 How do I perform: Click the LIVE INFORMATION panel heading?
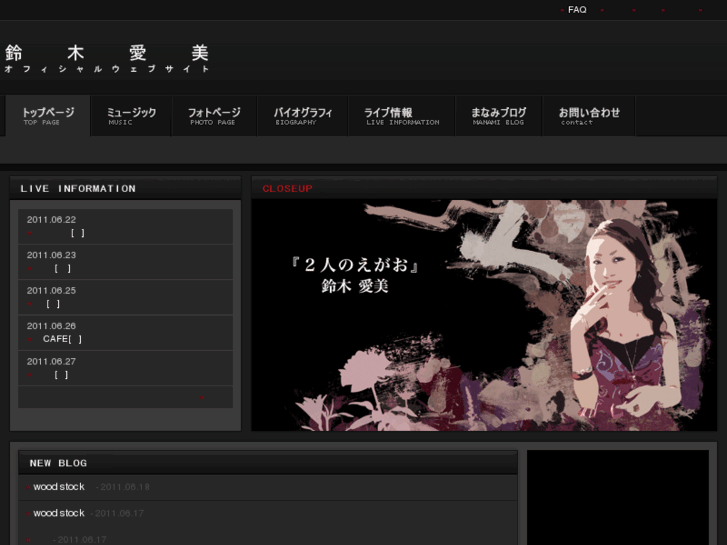[x=78, y=189]
